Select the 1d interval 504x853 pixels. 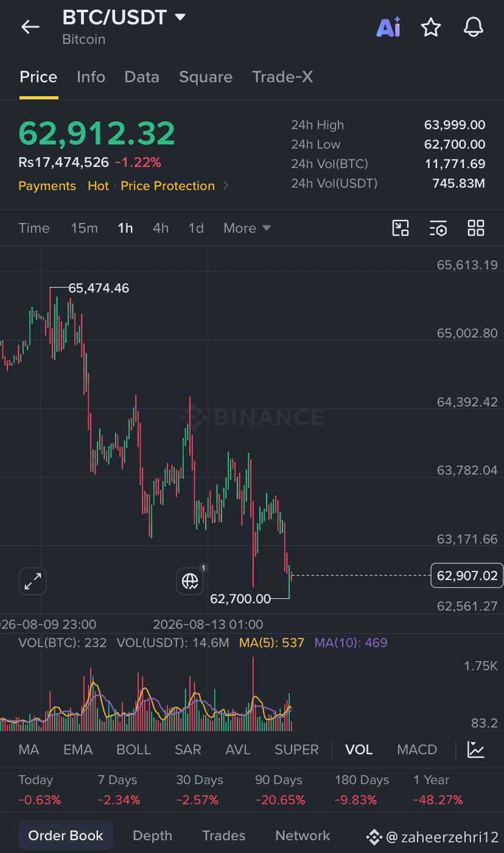(196, 228)
